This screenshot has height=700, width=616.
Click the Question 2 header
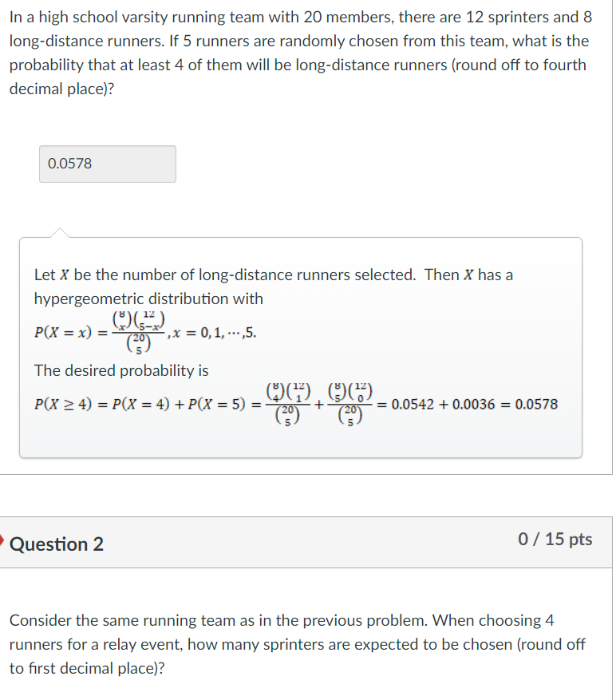coord(56,544)
